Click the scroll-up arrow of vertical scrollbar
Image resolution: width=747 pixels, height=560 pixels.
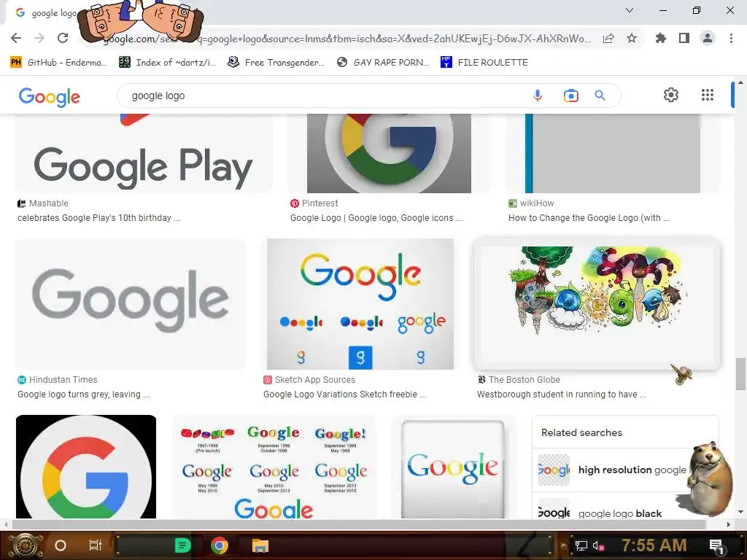pyautogui.click(x=740, y=82)
